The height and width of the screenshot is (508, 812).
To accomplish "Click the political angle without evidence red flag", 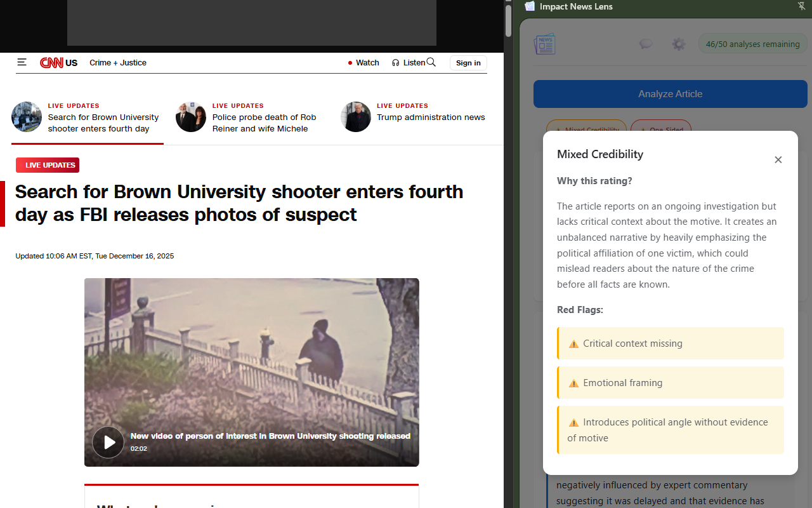I will point(671,430).
